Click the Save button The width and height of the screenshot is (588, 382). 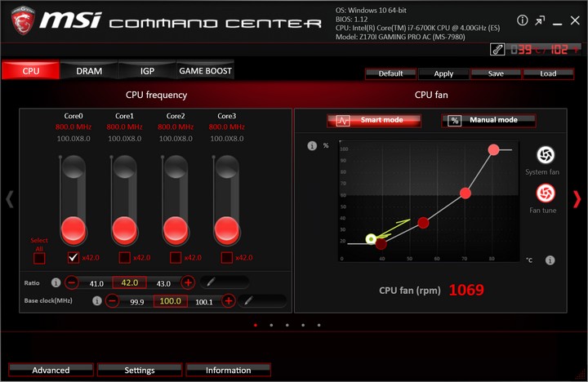tap(496, 73)
